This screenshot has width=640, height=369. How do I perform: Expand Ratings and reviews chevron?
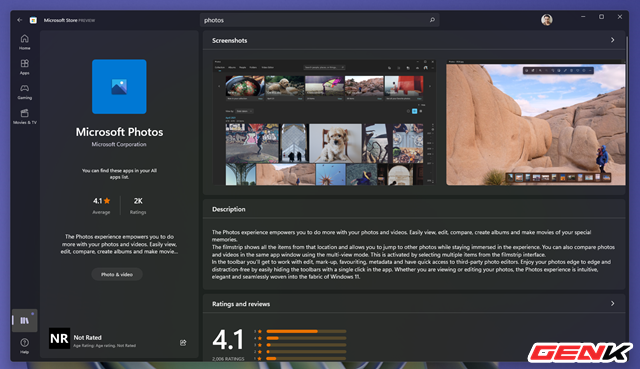[612, 303]
